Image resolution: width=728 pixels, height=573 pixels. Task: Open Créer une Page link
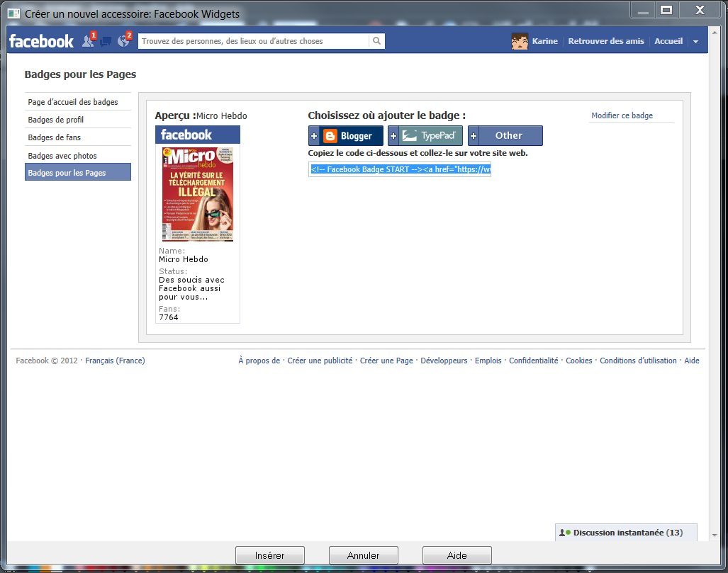386,361
